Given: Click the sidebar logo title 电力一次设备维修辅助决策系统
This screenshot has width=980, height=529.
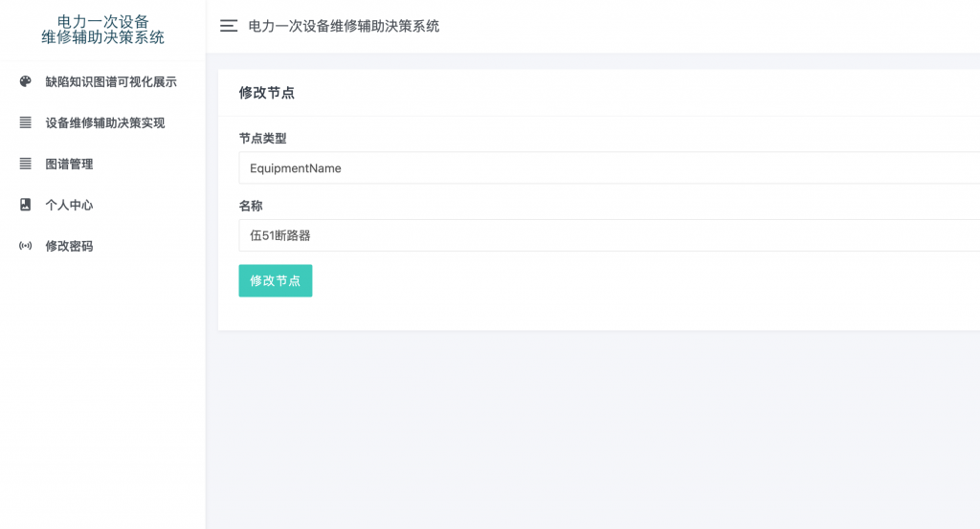Looking at the screenshot, I should 102,30.
